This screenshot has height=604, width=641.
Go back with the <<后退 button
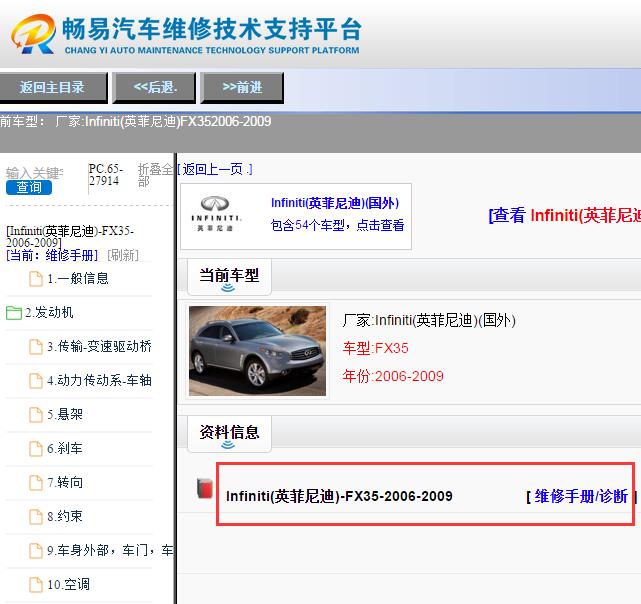coord(155,87)
